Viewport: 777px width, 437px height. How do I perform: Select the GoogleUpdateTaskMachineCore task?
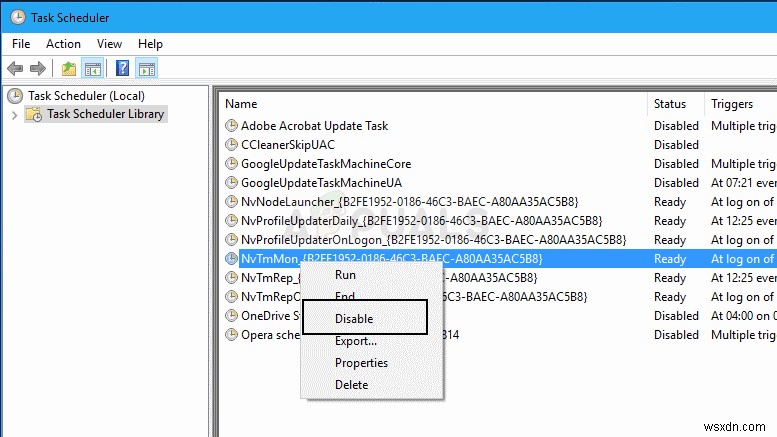[x=326, y=164]
